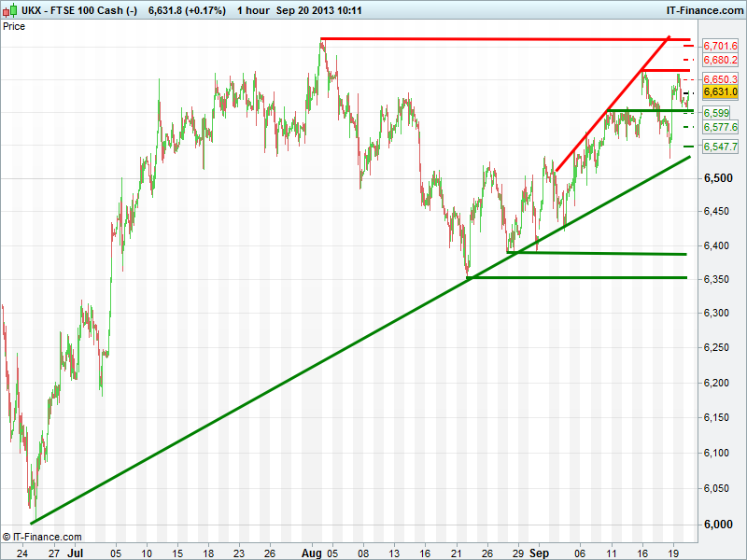Click the 6,400 price axis value
The image size is (747, 560).
click(x=718, y=245)
